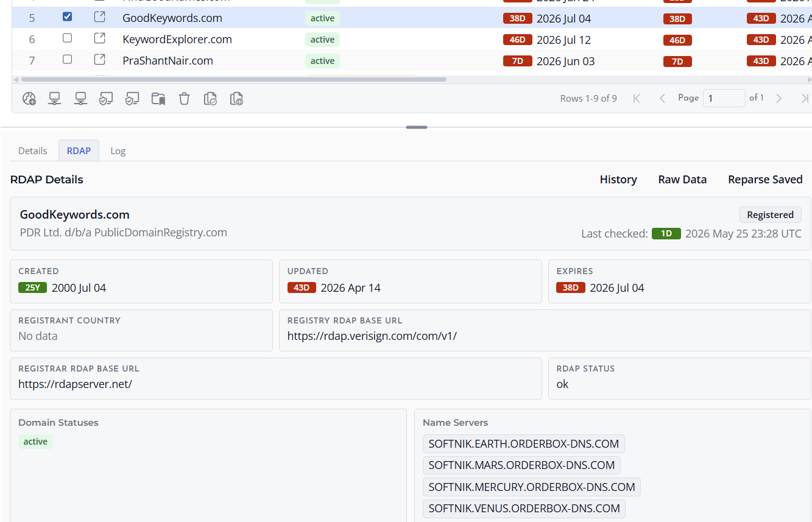Click the network computer icon beside the shield icons

point(80,99)
